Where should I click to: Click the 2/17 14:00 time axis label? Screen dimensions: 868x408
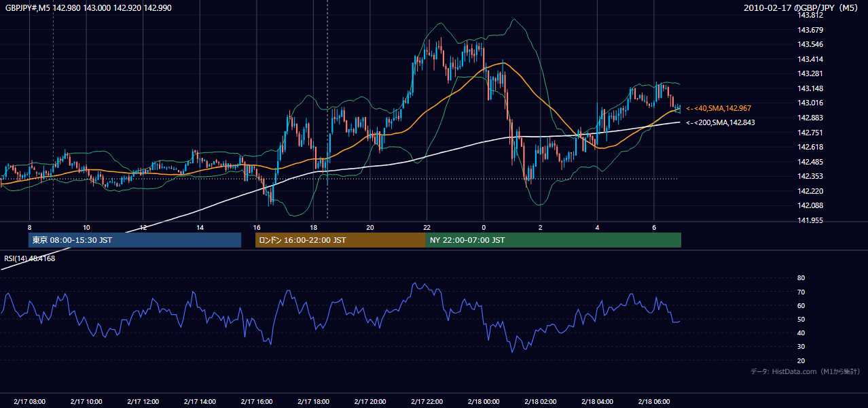(200, 402)
